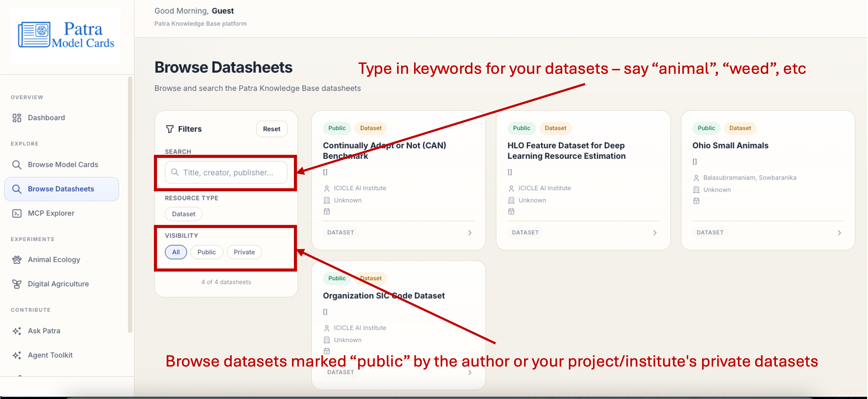The height and width of the screenshot is (399, 868).
Task: Click the Digital Agriculture plant icon
Action: [x=17, y=284]
